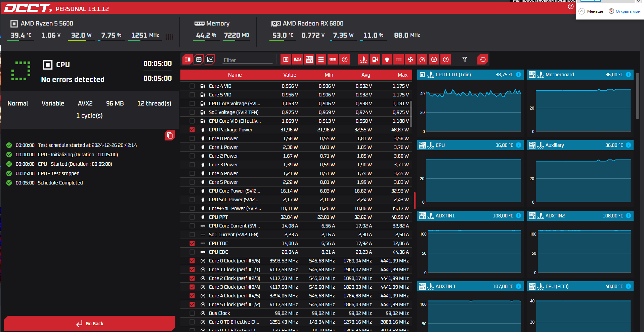Copy the test log with the clipboard icon
The height and width of the screenshot is (332, 644).
[x=170, y=135]
